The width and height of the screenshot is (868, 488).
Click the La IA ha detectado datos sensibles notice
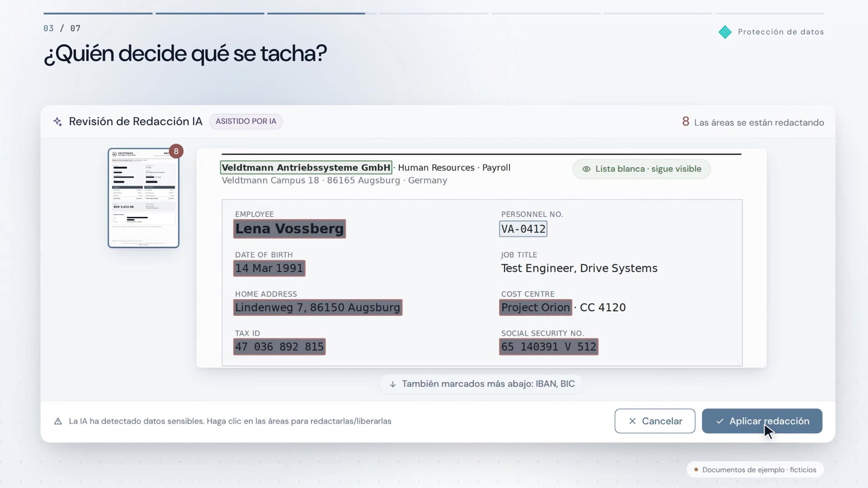[230, 421]
